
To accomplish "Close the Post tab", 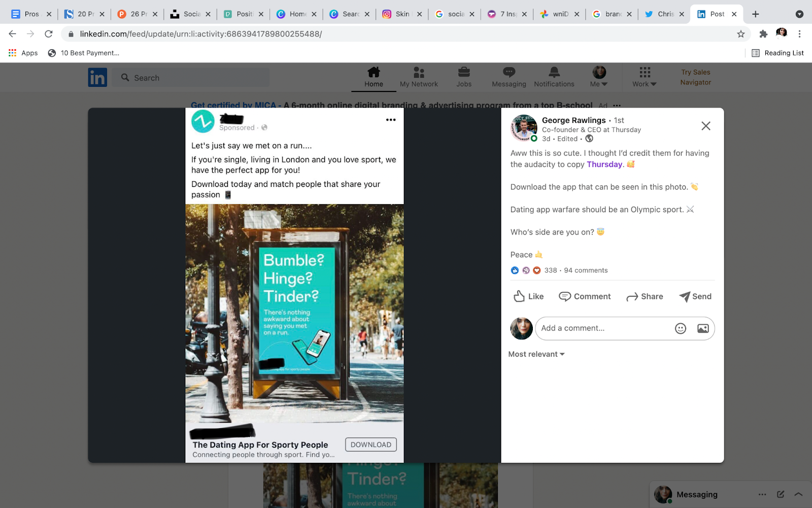I will [734, 14].
